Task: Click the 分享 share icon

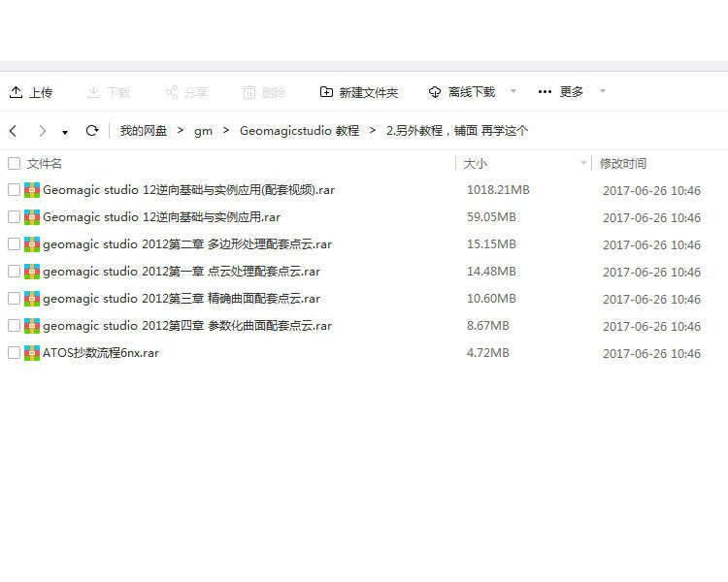Action: (x=172, y=92)
